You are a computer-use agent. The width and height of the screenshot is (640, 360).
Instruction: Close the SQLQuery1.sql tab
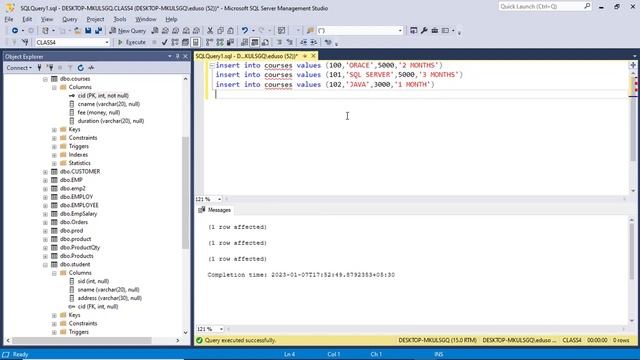tap(313, 56)
